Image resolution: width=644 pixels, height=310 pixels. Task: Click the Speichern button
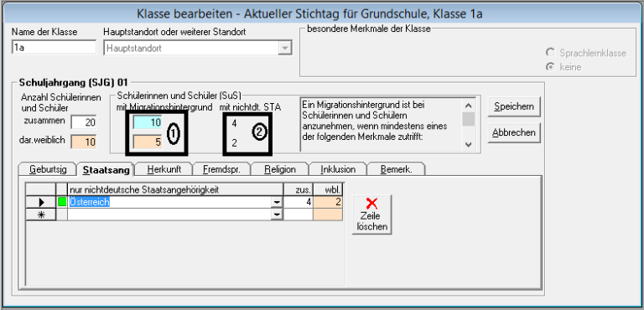514,106
